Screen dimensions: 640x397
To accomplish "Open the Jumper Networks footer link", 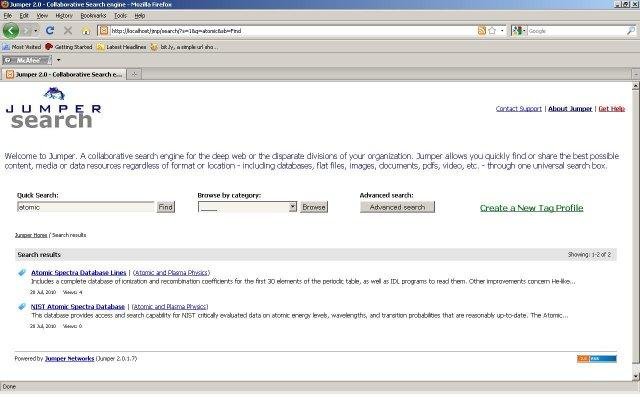I will tap(69, 359).
